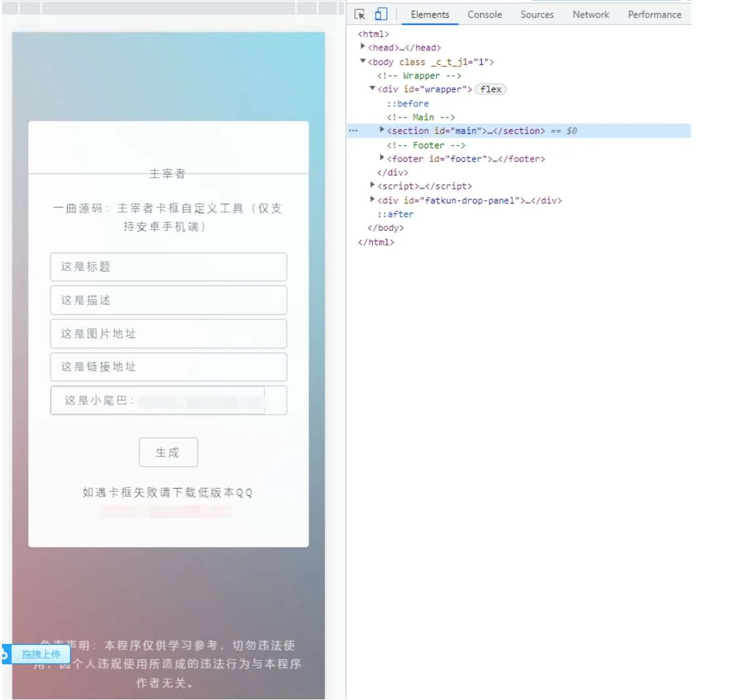Click the 这是标题 input field
This screenshot has height=700, width=733.
tap(169, 267)
